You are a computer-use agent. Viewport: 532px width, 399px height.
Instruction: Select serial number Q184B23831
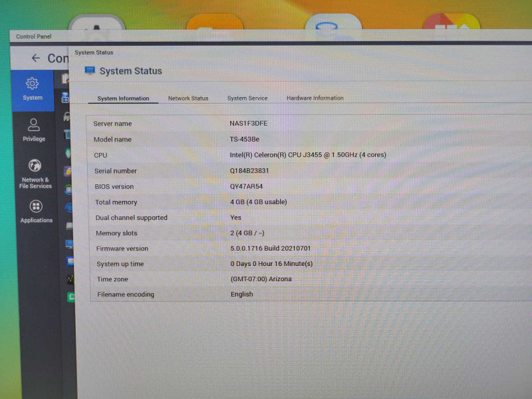249,171
